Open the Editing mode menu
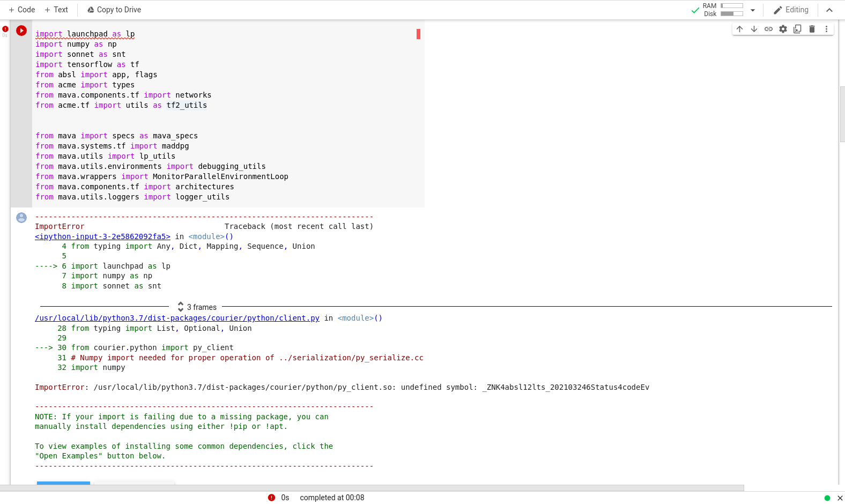This screenshot has width=845, height=504. coord(791,10)
